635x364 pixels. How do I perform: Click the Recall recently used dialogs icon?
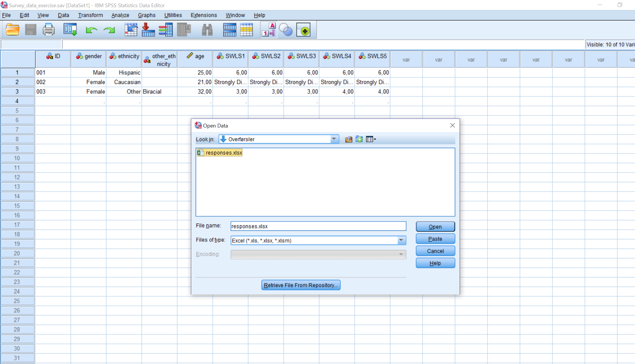[x=70, y=30]
